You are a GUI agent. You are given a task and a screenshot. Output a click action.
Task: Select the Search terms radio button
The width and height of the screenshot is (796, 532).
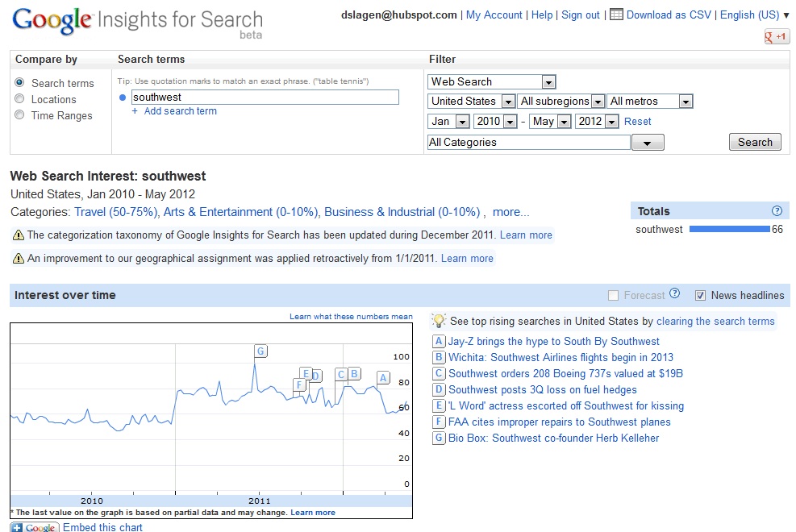pyautogui.click(x=20, y=82)
